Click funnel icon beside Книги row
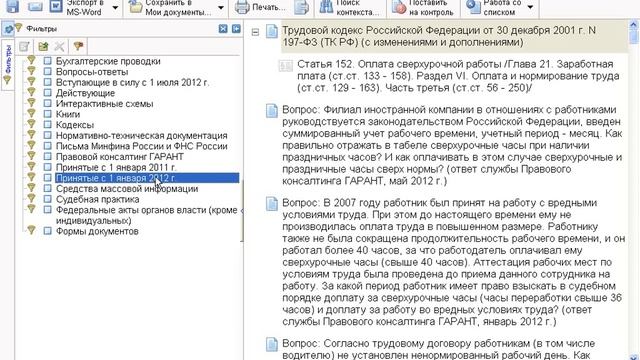The width and height of the screenshot is (640, 360). point(31,113)
